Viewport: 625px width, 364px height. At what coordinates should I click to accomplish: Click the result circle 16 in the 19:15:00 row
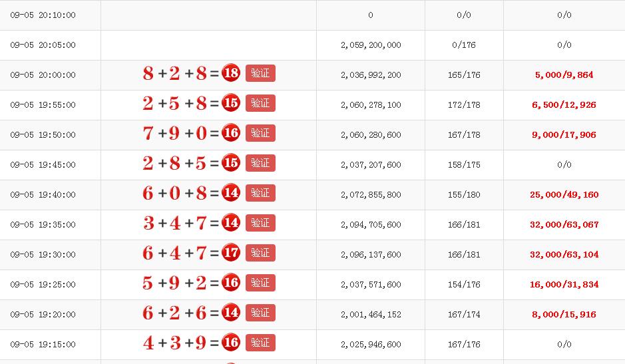[231, 343]
